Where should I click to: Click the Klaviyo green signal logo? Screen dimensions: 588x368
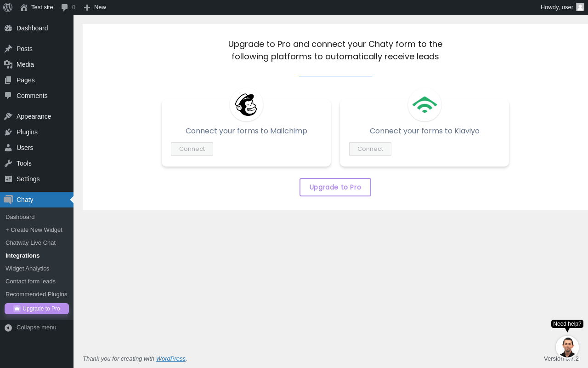pos(424,105)
